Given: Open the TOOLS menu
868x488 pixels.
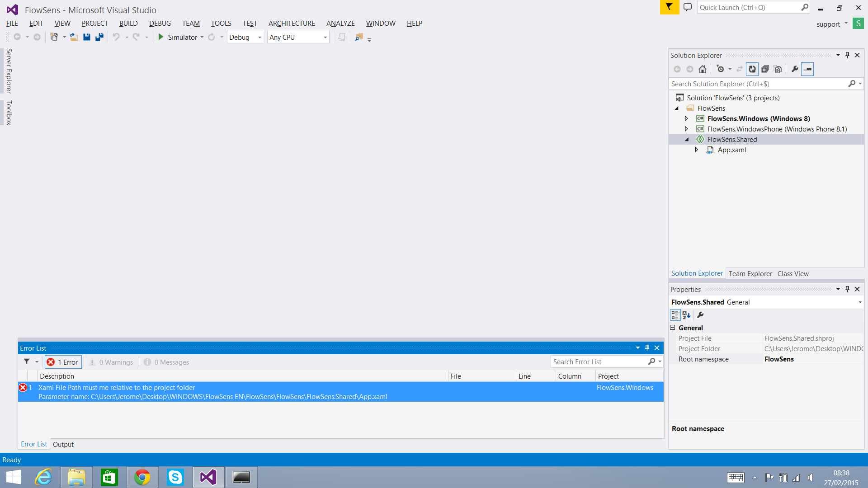Looking at the screenshot, I should coord(221,23).
